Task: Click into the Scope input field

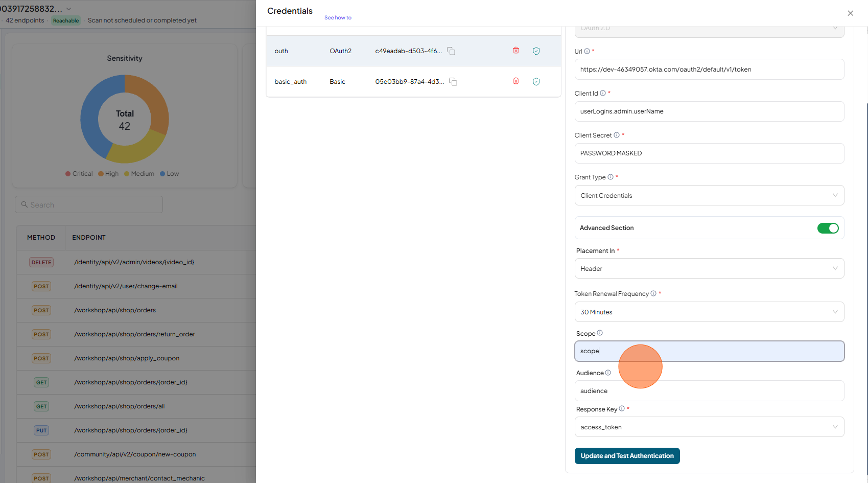Action: pyautogui.click(x=709, y=351)
